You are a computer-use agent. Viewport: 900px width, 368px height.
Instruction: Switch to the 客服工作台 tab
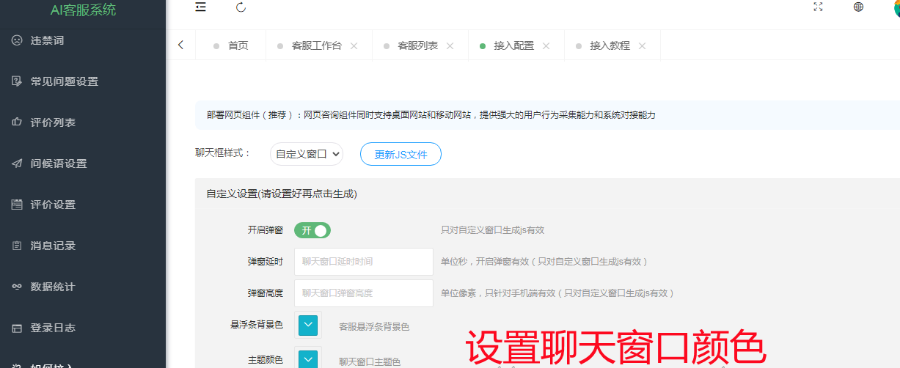[317, 46]
